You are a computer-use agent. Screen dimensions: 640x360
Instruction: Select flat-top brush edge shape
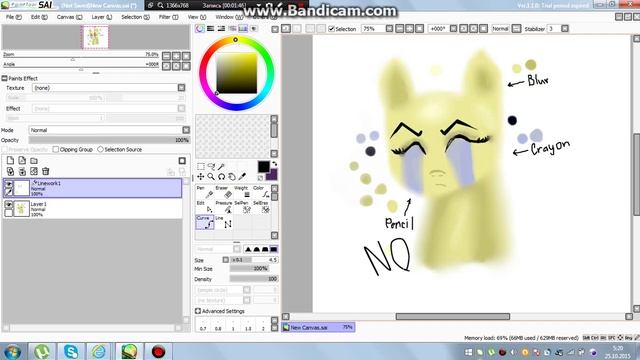273,249
